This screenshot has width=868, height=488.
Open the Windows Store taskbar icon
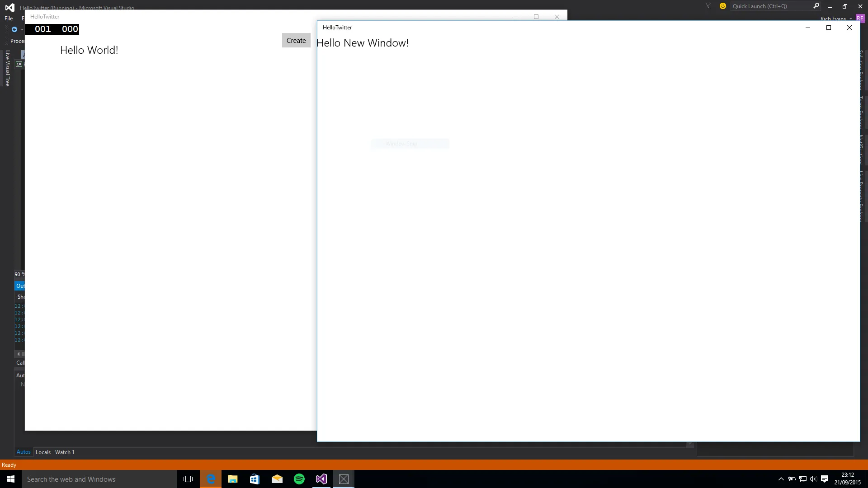tap(255, 479)
